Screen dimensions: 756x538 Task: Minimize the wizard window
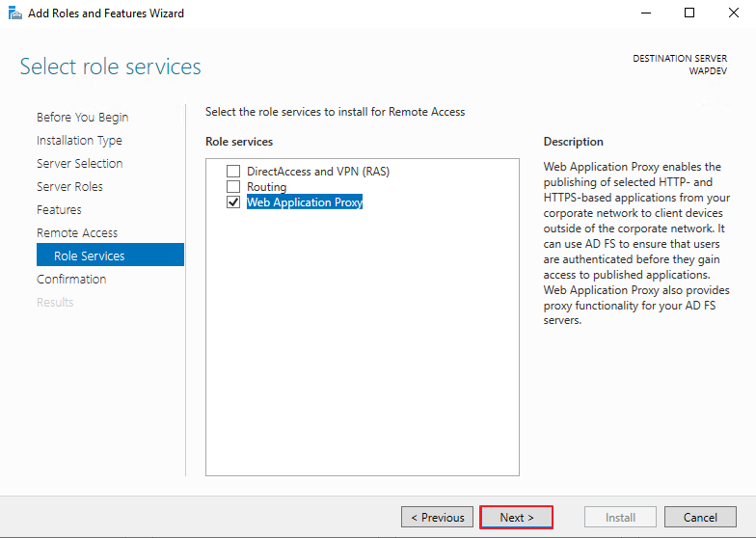coord(646,13)
